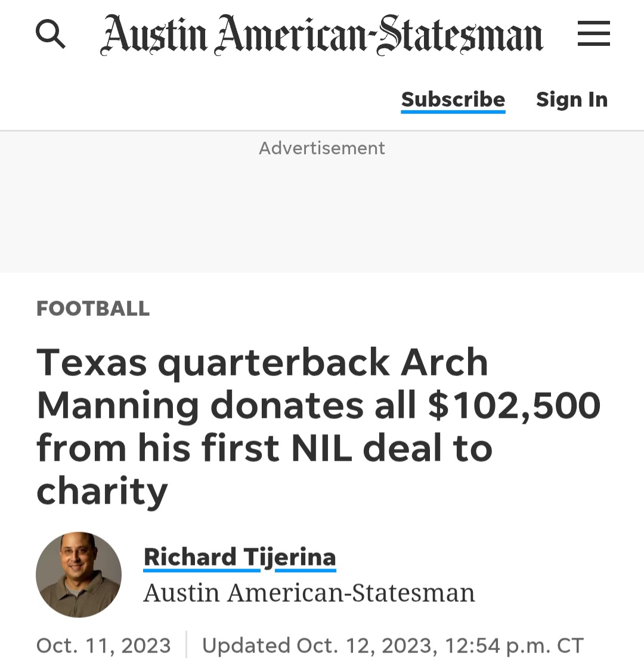Open the FOOTBALL section label
The height and width of the screenshot is (668, 644).
(93, 309)
